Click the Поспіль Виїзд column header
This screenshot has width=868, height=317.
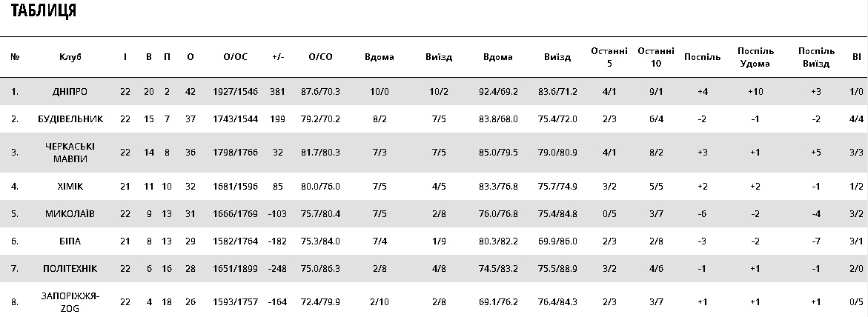(x=816, y=57)
